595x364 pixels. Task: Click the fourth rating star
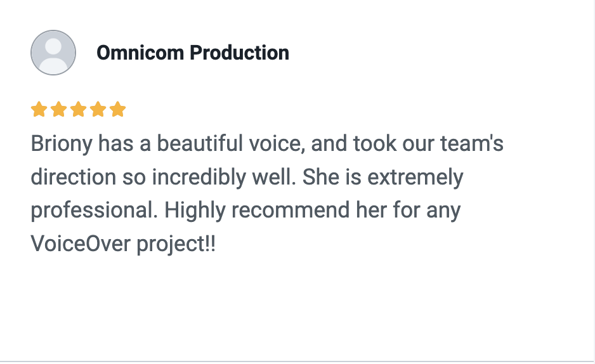tap(98, 110)
